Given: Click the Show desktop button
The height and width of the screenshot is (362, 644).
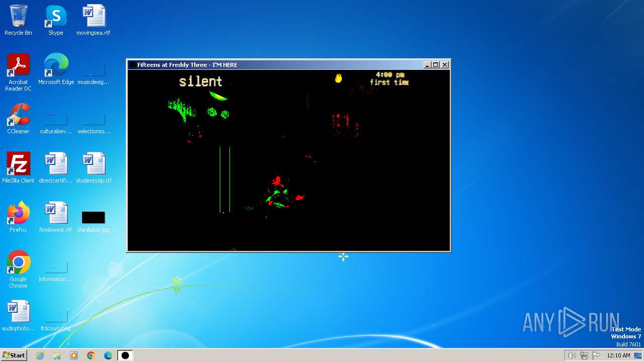Looking at the screenshot, I should point(638,355).
